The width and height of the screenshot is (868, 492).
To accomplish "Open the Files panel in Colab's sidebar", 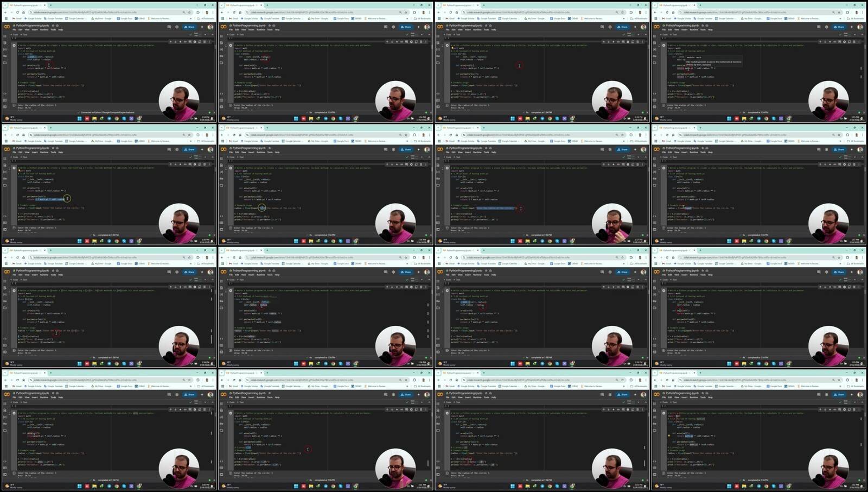I will point(4,62).
